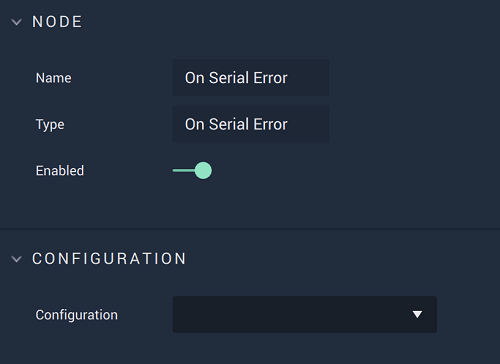
Task: Click the NODE section heading text
Action: coord(57,22)
